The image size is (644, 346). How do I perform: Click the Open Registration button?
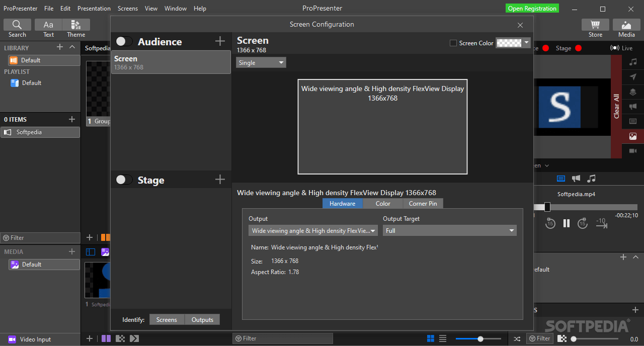point(532,8)
